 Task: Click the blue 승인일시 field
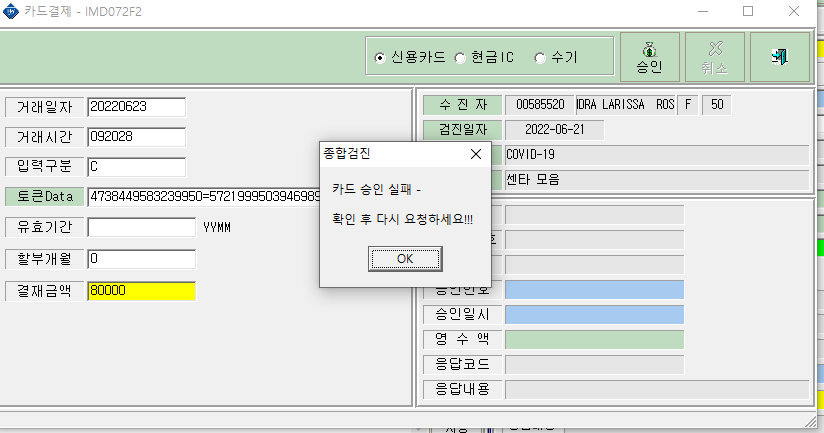594,314
